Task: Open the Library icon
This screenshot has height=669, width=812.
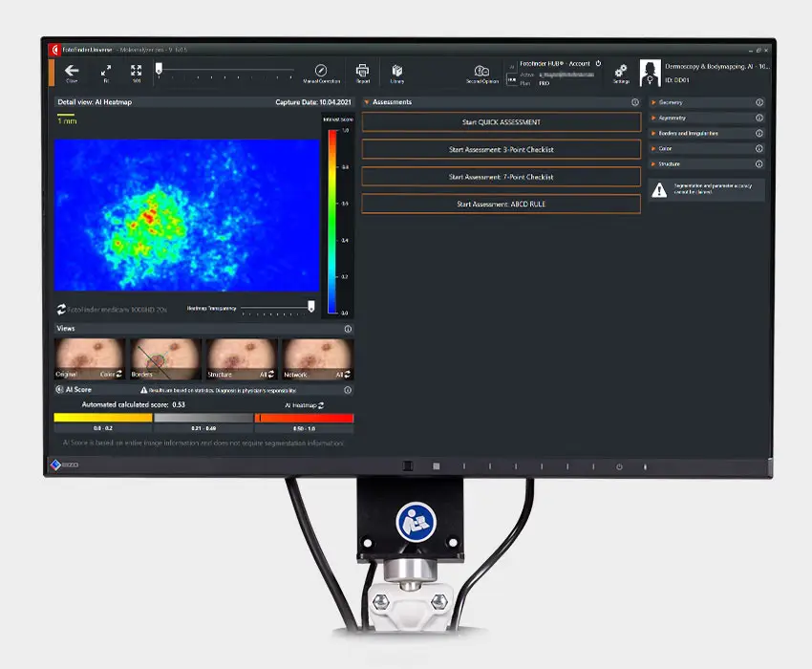Action: (396, 70)
